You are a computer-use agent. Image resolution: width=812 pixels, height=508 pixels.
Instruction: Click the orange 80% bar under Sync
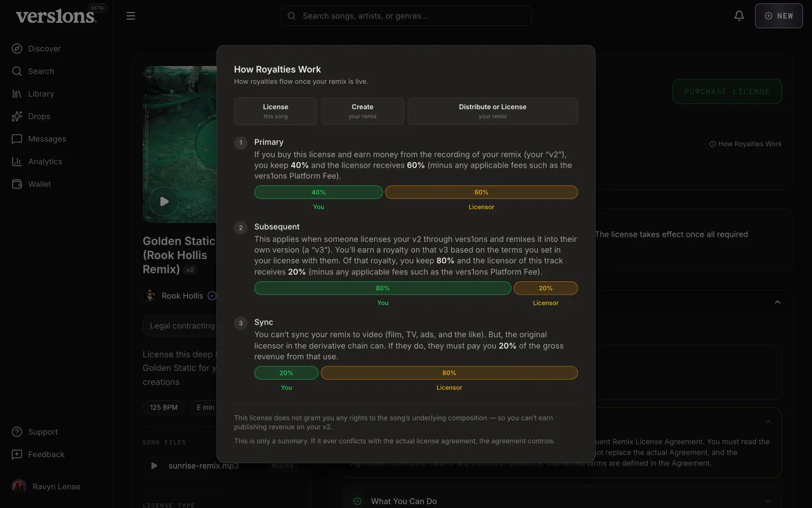tap(449, 373)
